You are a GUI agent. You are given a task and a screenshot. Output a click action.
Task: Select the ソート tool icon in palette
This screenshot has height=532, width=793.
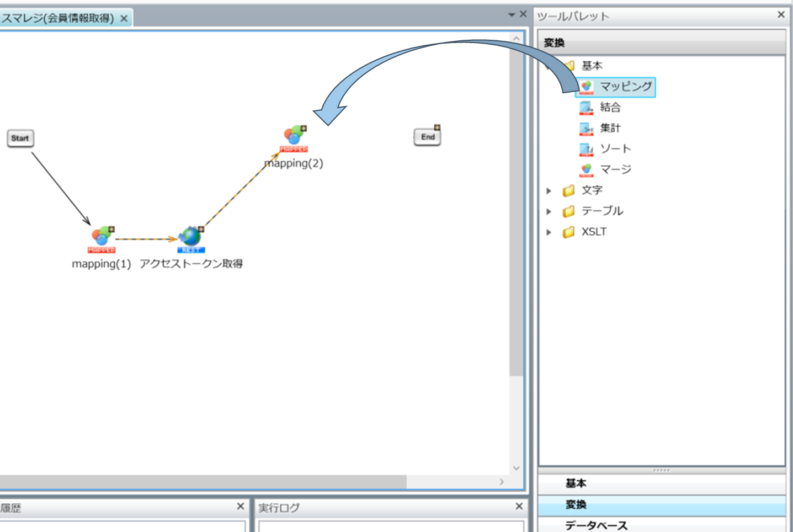click(587, 149)
